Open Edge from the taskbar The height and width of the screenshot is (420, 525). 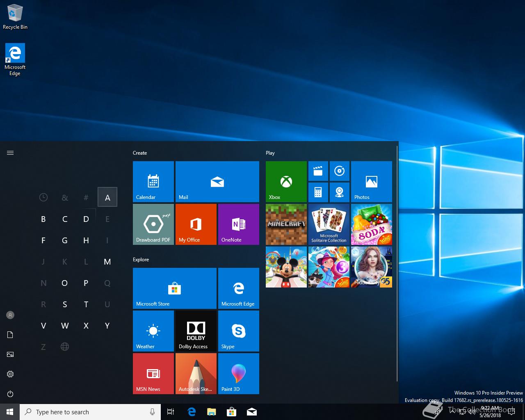coord(191,412)
